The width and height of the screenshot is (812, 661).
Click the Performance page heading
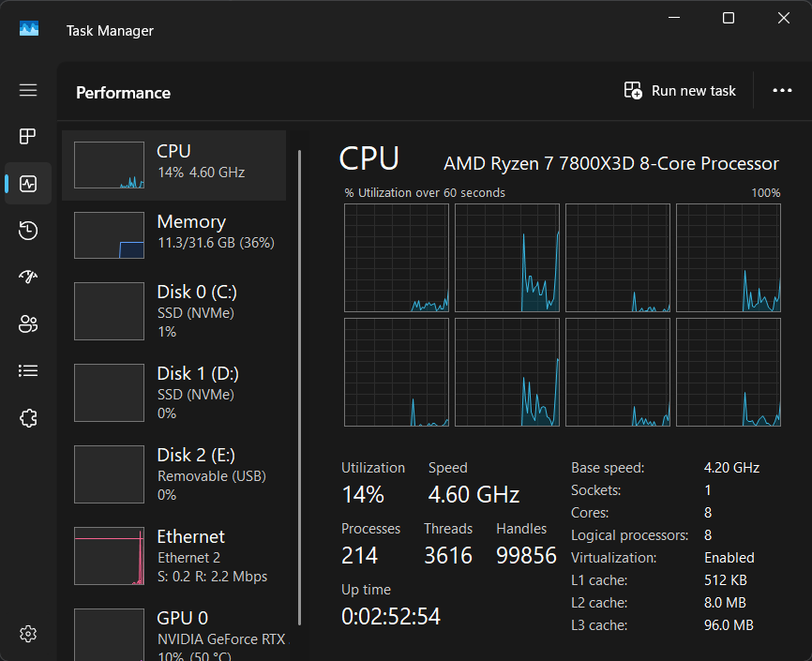[x=123, y=93]
